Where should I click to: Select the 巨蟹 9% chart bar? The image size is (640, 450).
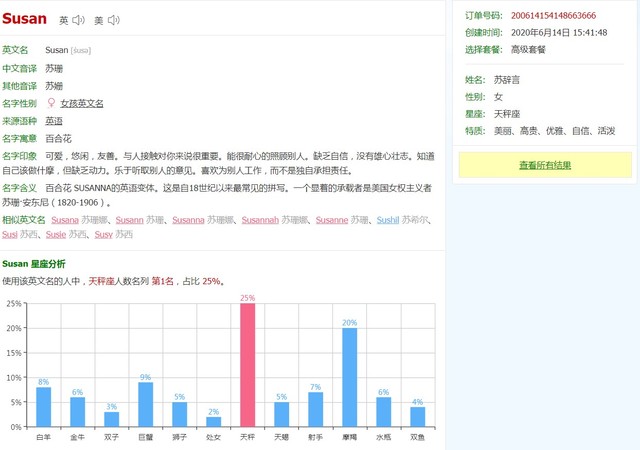pos(145,404)
